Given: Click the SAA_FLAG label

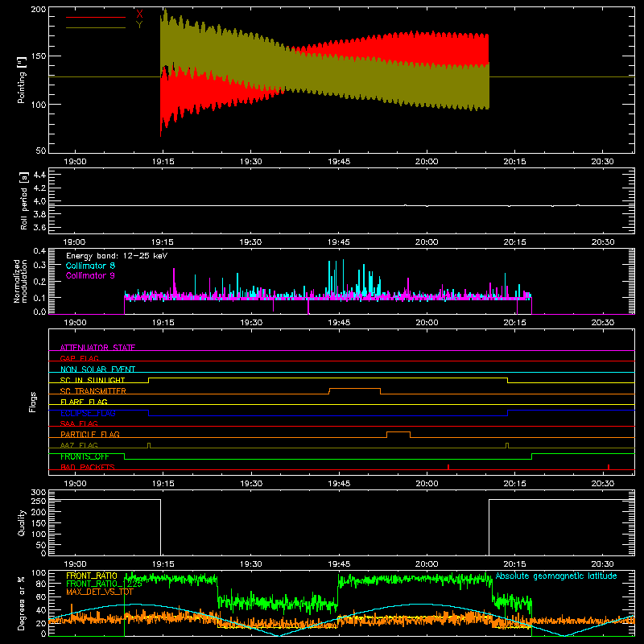Looking at the screenshot, I should [79, 423].
